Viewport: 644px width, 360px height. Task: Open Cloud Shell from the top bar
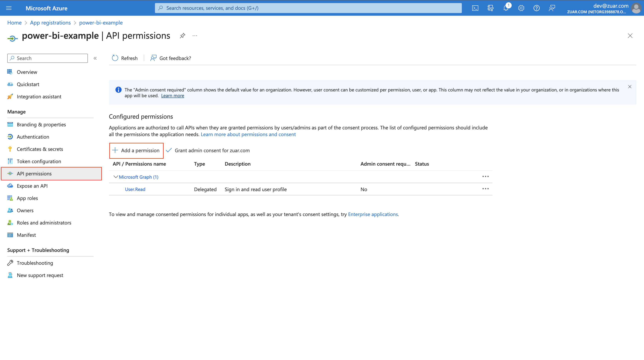point(475,8)
